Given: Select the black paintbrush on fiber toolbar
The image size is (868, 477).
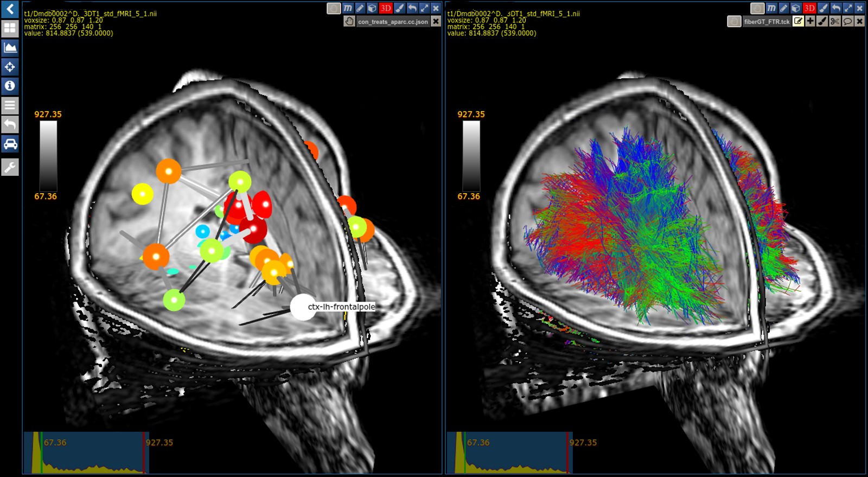Looking at the screenshot, I should coord(822,21).
